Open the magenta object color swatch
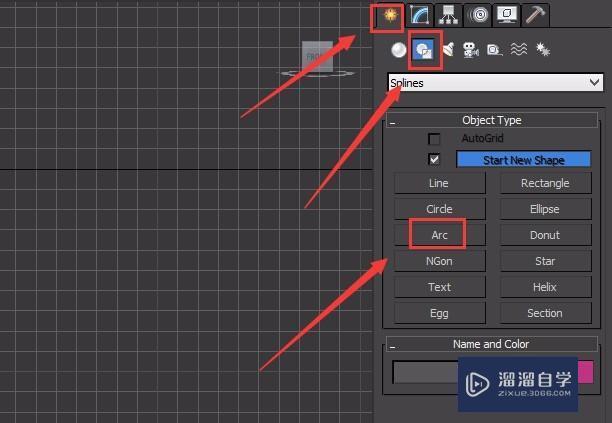This screenshot has width=612, height=423. click(585, 372)
